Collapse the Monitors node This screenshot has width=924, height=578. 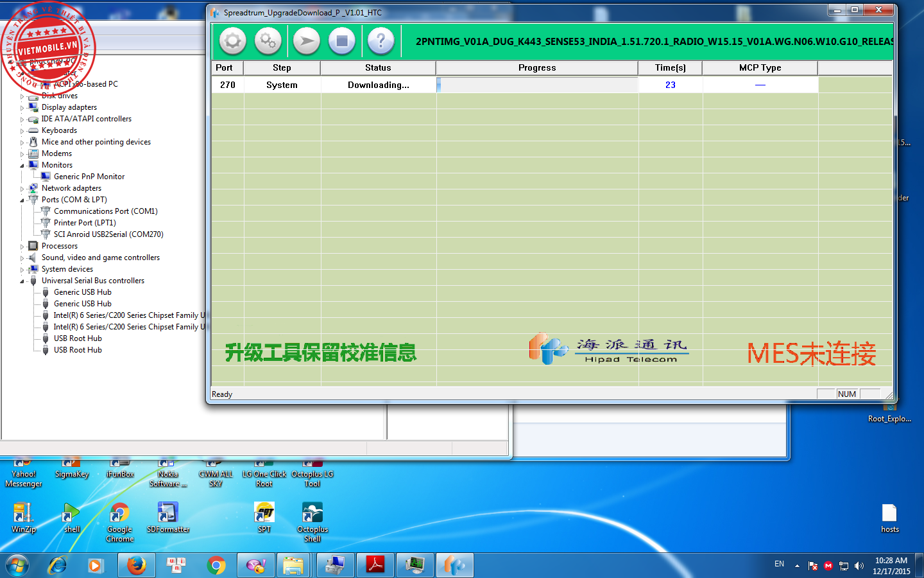(x=22, y=166)
